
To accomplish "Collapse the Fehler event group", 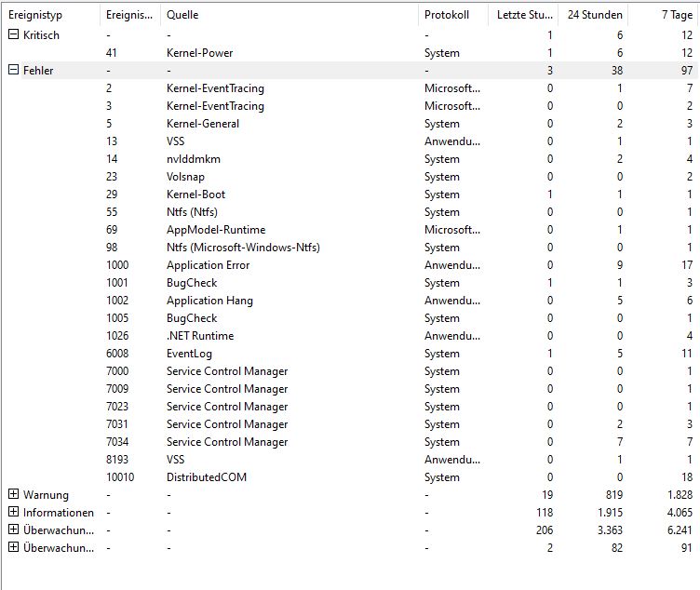I will pyautogui.click(x=13, y=70).
